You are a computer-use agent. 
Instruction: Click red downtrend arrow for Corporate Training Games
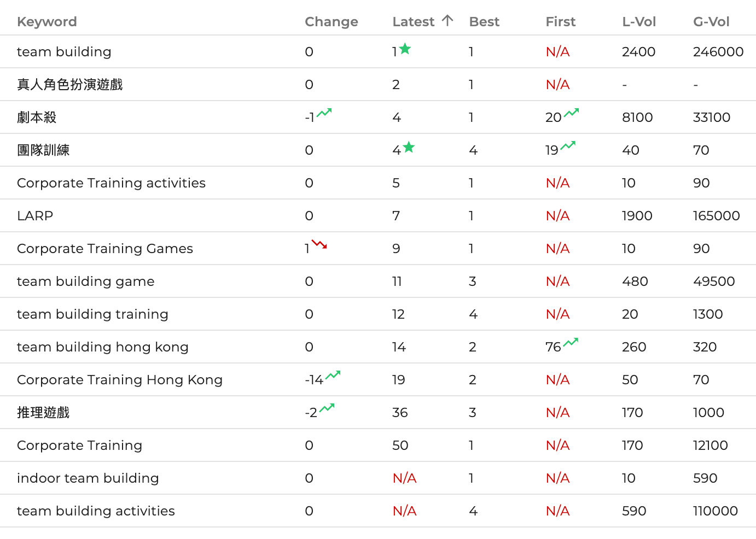[x=319, y=244]
